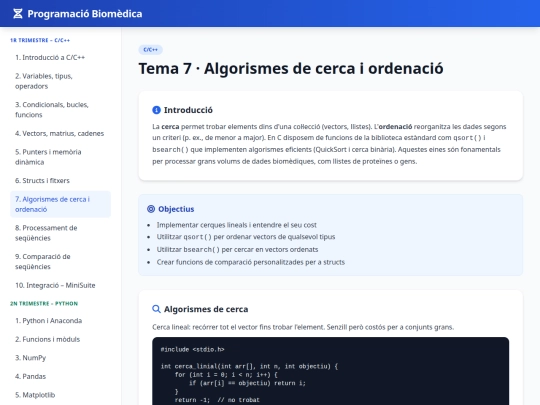This screenshot has height=405, width=540.
Task: Open 10. Integració – MiniSuite
Action: pos(61,285)
